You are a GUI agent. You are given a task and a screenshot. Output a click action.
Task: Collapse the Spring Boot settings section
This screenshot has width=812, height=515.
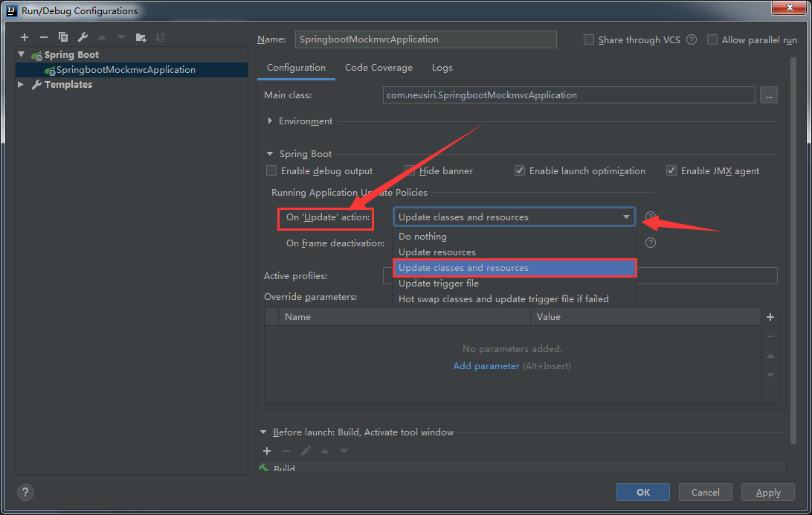[x=270, y=154]
